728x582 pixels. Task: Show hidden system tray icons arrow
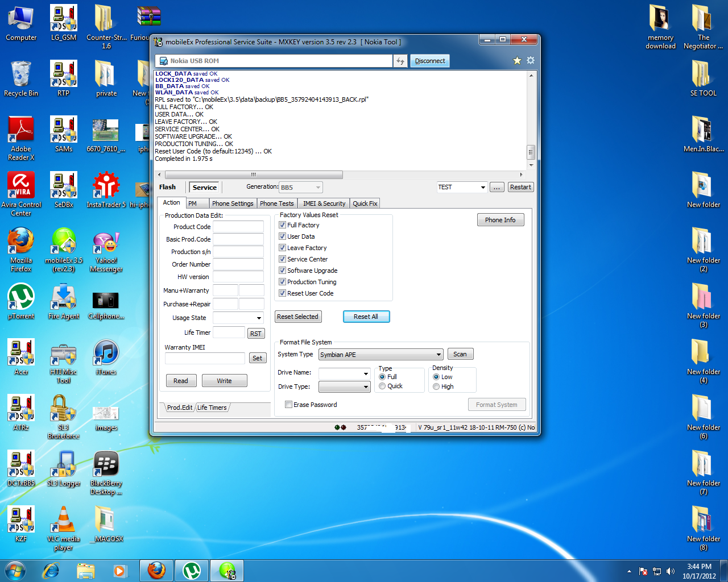629,571
